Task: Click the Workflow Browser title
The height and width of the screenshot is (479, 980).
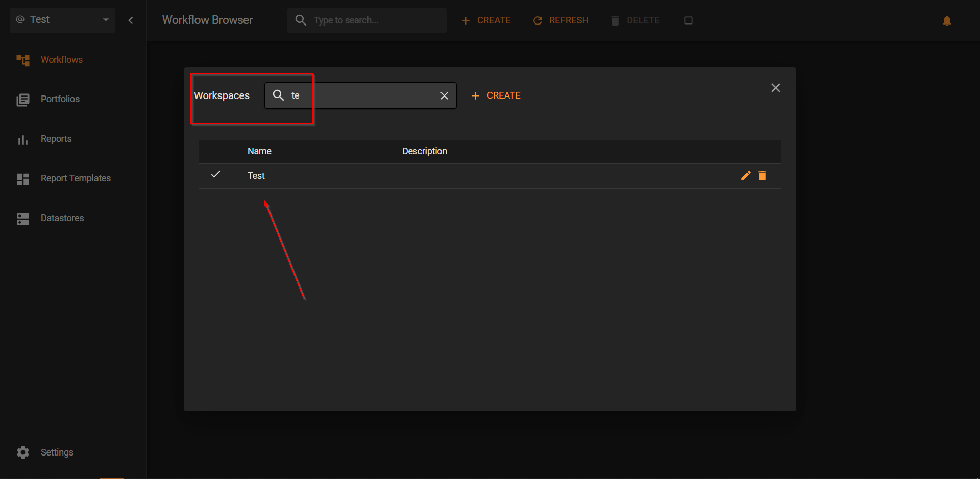Action: tap(207, 20)
